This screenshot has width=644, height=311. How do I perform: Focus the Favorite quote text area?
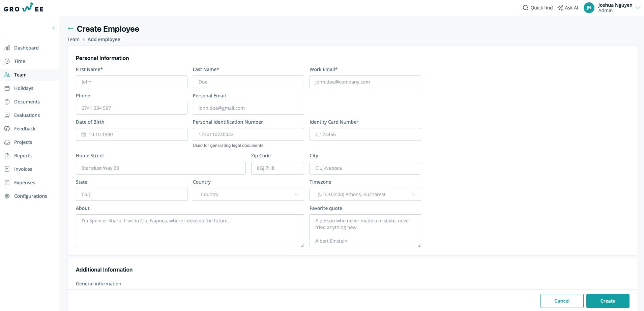365,231
